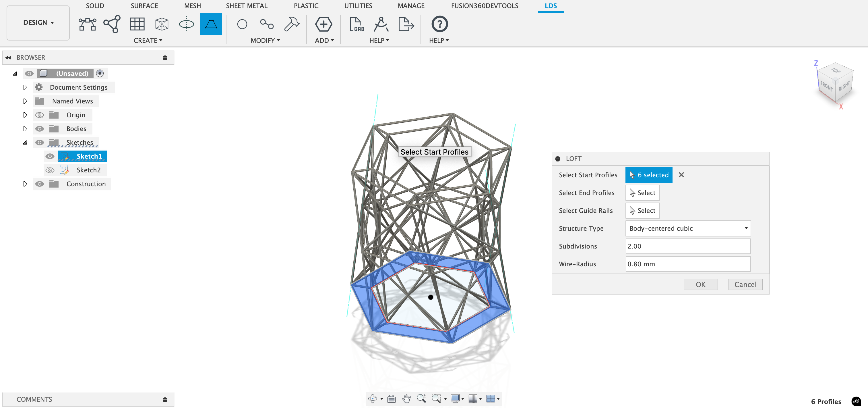Select the highlighted Loft tool icon

(x=211, y=24)
